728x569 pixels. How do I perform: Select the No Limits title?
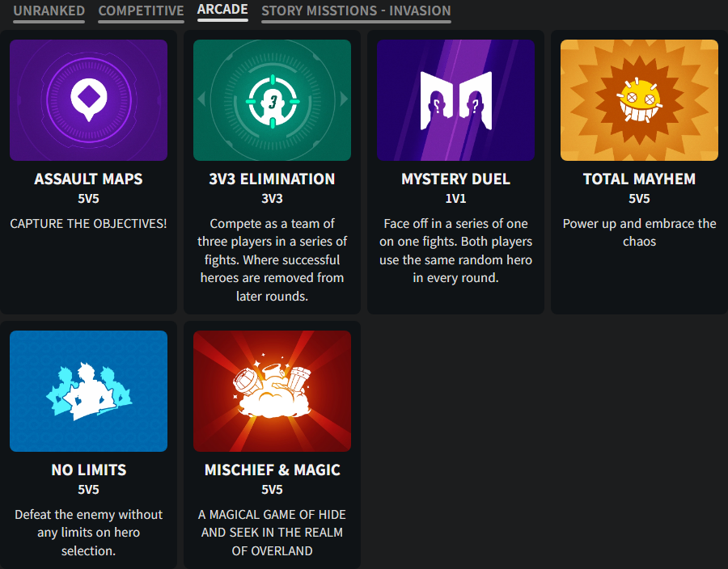point(89,470)
